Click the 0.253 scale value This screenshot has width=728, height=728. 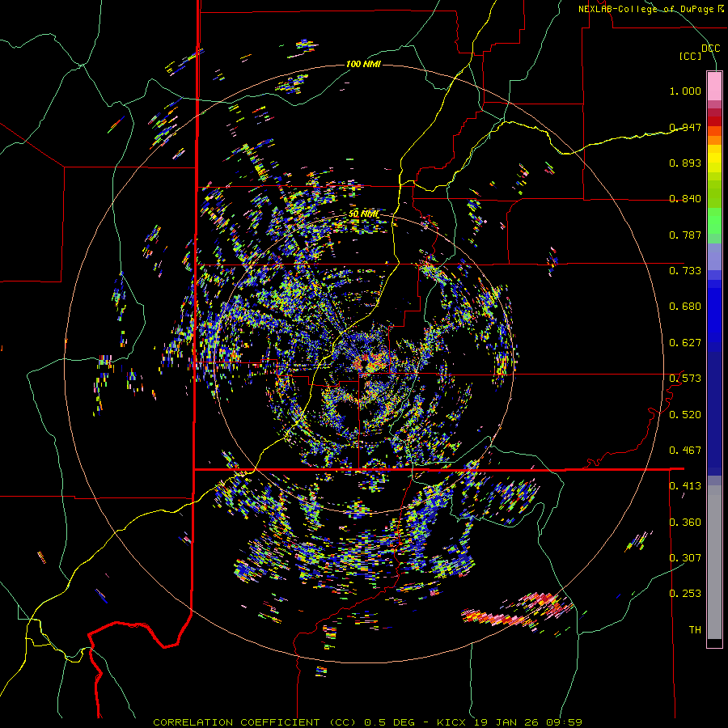(685, 594)
